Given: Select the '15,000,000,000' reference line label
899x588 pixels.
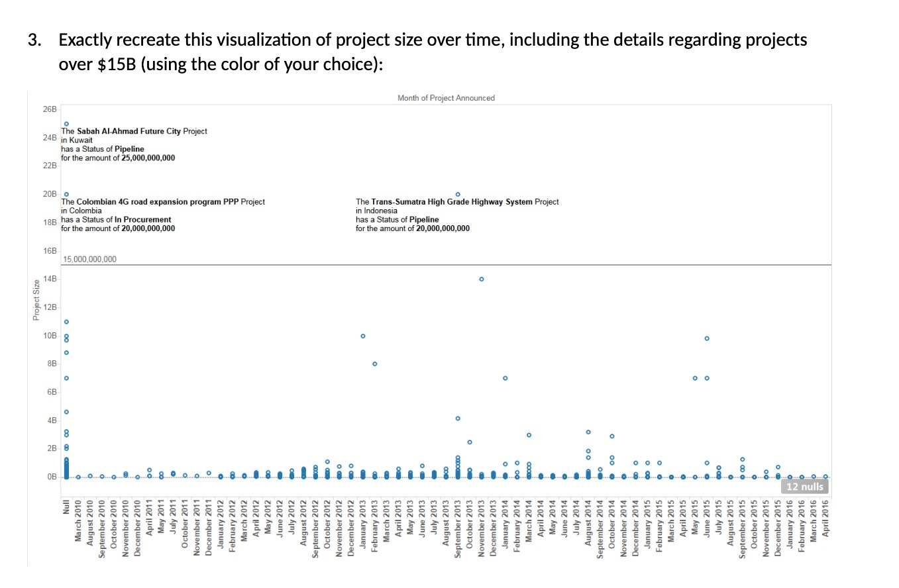Looking at the screenshot, I should point(89,259).
